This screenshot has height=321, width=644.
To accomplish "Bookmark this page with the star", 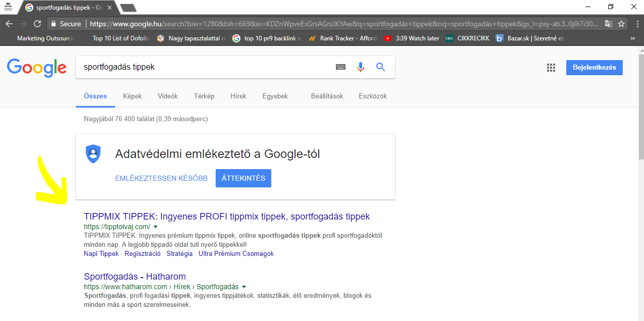I will (x=621, y=24).
